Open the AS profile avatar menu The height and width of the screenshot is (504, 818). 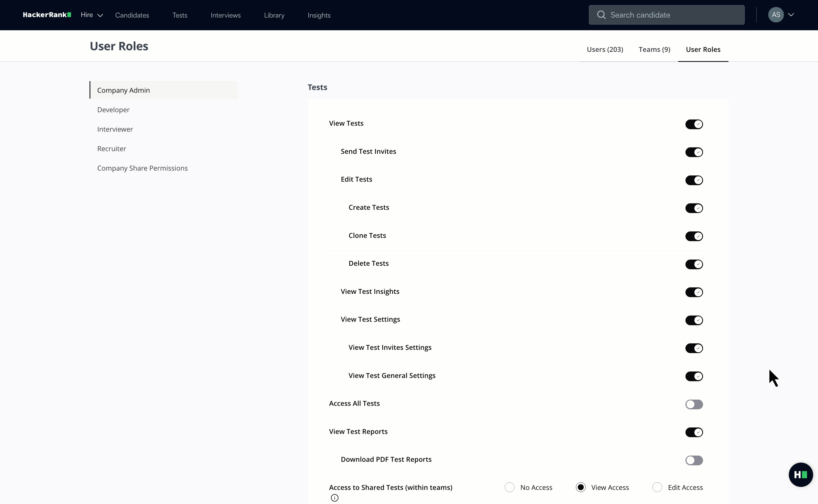pyautogui.click(x=776, y=14)
